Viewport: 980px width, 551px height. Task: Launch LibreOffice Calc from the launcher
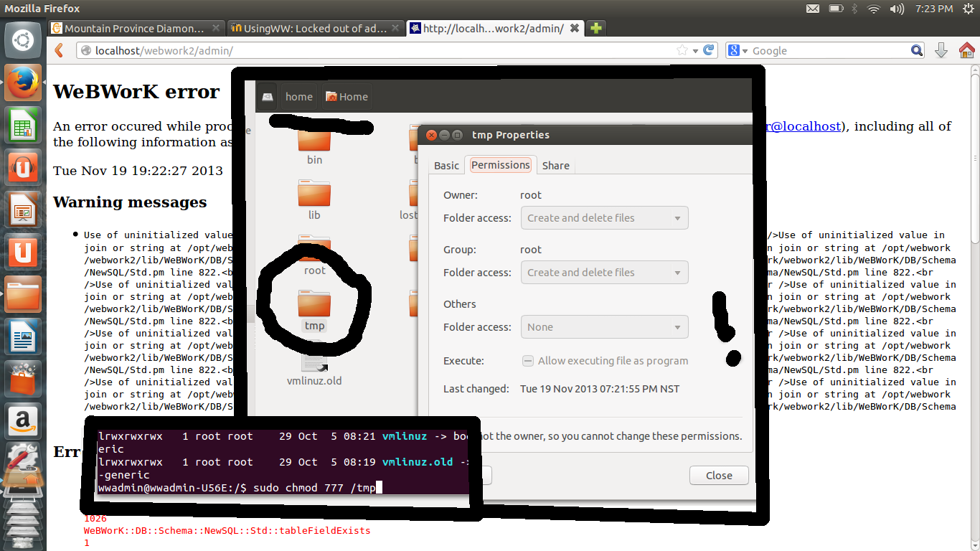click(x=23, y=125)
